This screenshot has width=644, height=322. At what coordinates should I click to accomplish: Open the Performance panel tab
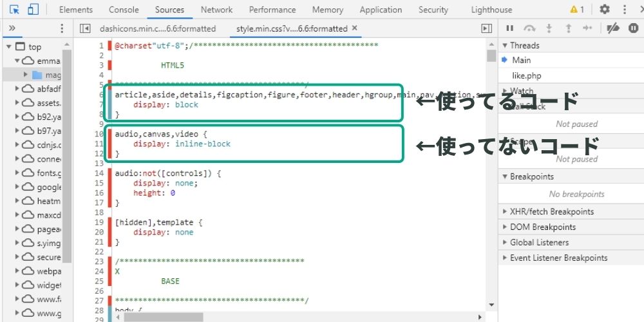272,10
